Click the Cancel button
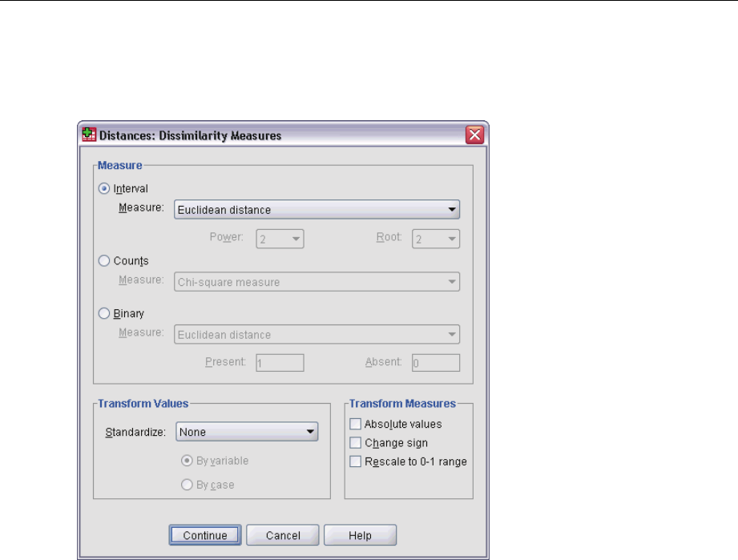This screenshot has height=560, width=738. [283, 535]
